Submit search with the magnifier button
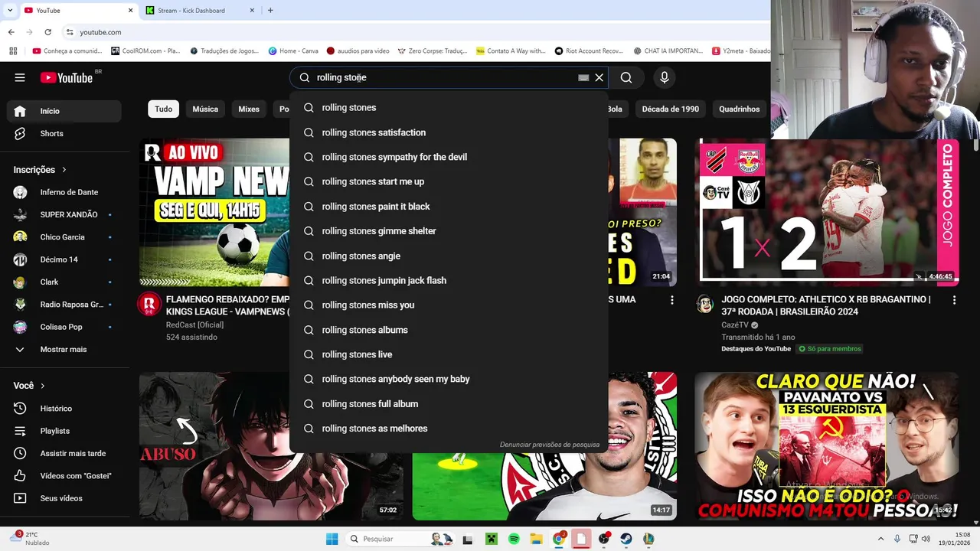The height and width of the screenshot is (551, 980). pyautogui.click(x=626, y=77)
